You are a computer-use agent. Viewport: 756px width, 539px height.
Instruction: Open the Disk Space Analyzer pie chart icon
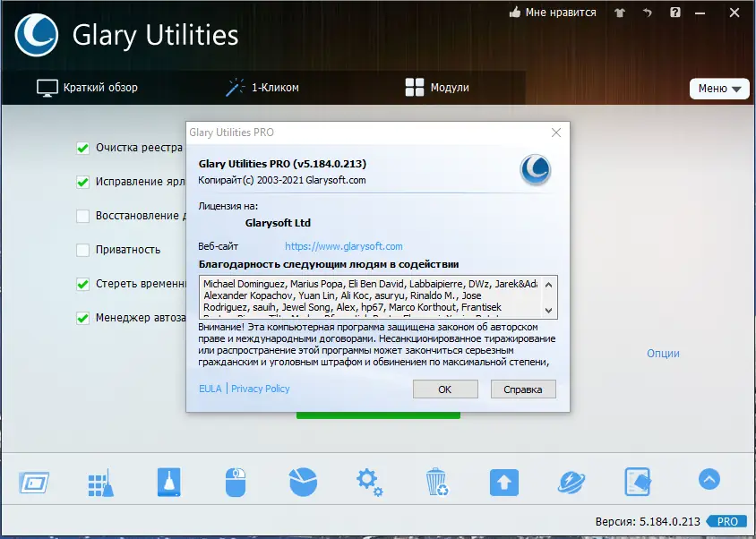302,480
